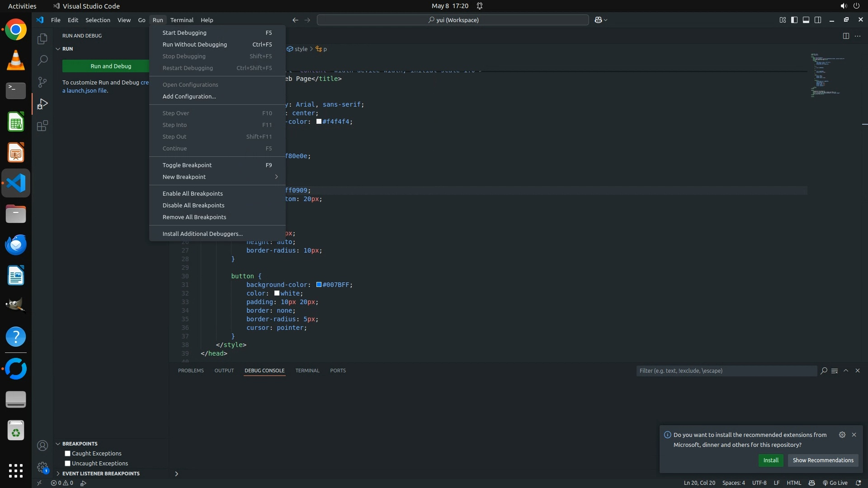Enable Caught Exceptions breakpoint checkbox

point(68,454)
